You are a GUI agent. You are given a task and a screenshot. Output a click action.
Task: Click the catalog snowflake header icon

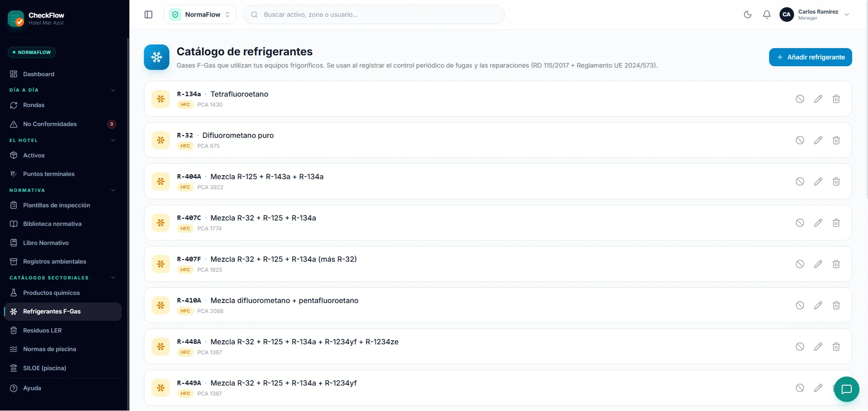coord(157,57)
